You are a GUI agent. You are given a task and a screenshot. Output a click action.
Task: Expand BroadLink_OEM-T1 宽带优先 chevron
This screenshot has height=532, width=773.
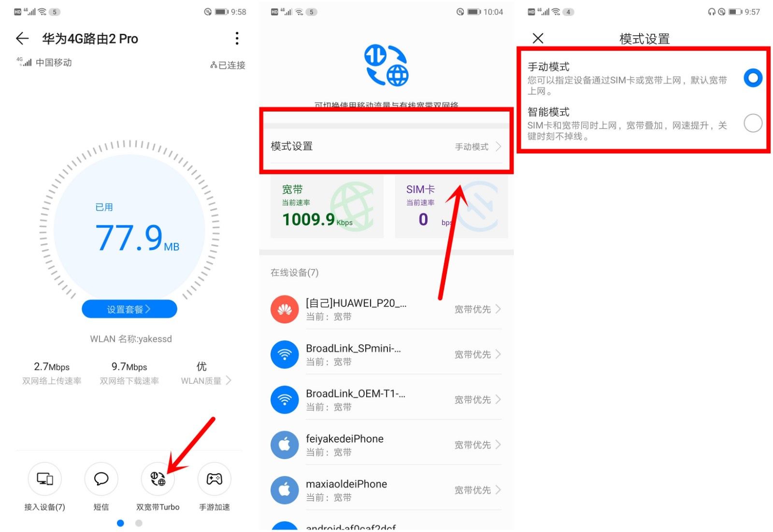(x=498, y=399)
